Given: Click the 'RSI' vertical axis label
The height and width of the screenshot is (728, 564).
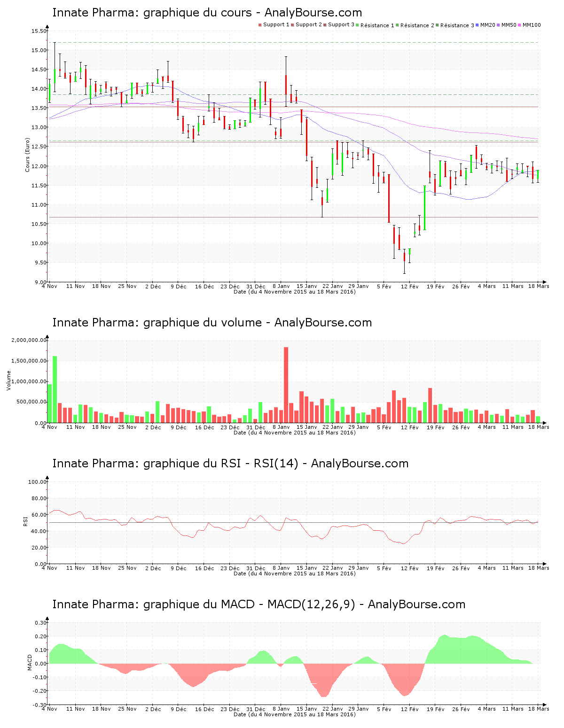Looking at the screenshot, I should pyautogui.click(x=26, y=521).
